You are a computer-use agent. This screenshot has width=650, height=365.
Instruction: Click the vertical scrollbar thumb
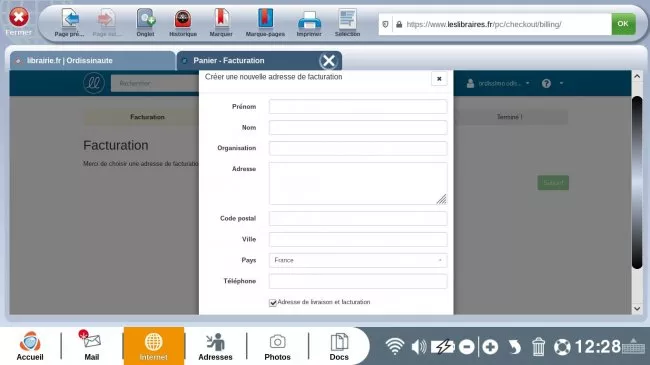[637, 182]
